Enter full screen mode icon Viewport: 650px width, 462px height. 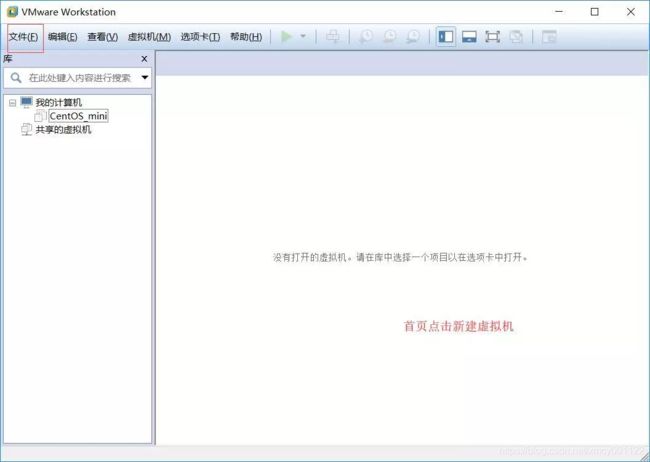pyautogui.click(x=492, y=36)
